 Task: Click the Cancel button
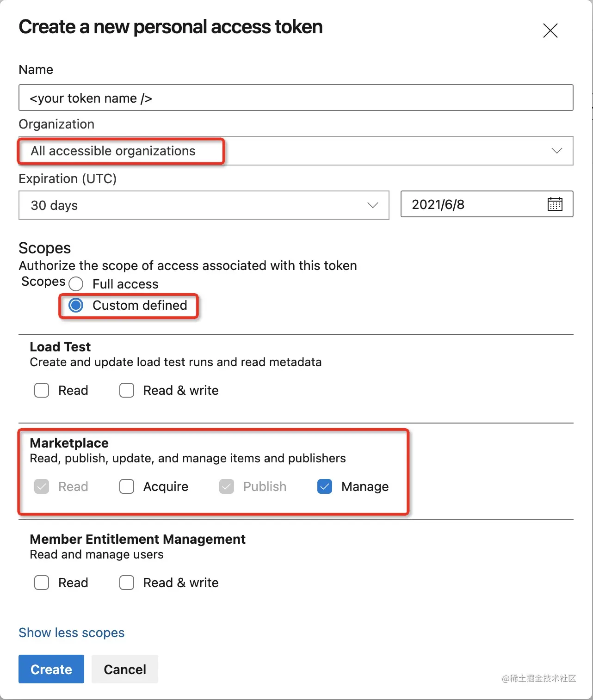coord(125,669)
